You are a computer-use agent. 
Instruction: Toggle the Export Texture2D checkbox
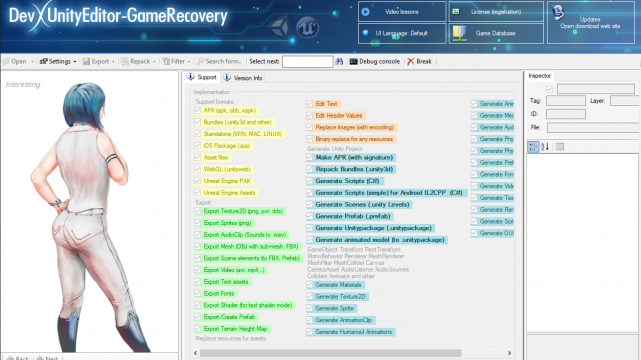coord(198,211)
